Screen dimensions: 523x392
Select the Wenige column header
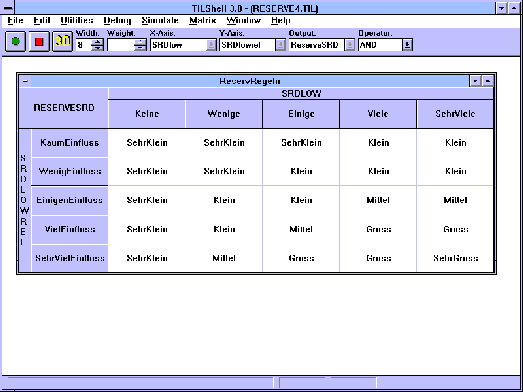224,114
